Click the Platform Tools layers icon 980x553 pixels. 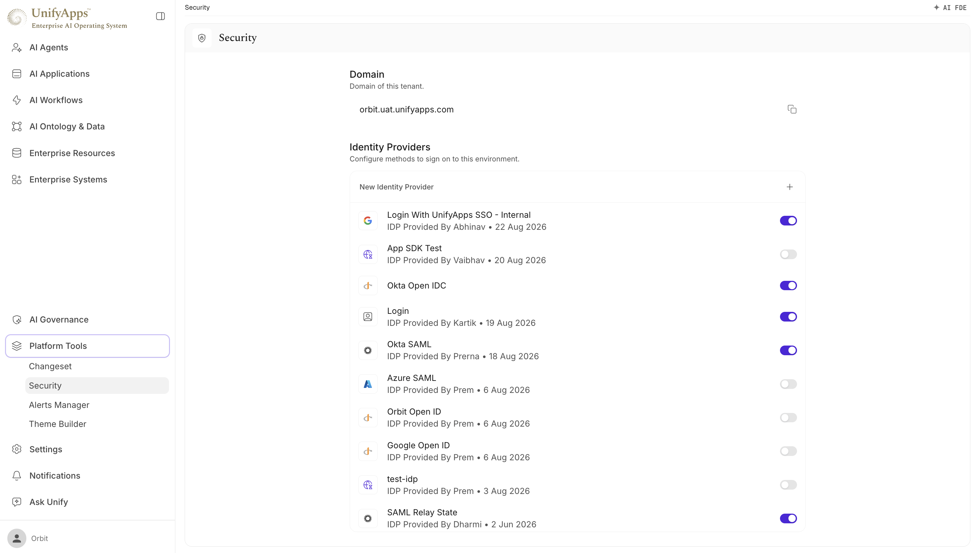point(17,346)
